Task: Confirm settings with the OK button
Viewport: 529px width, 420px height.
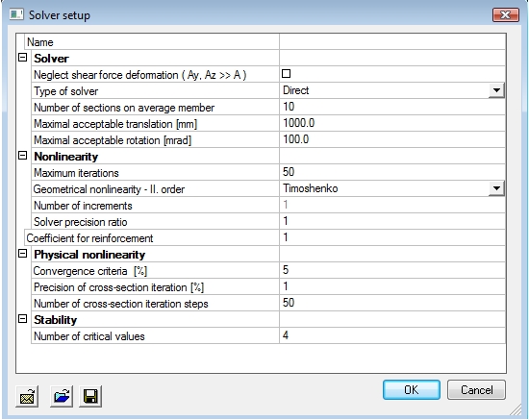Action: [x=412, y=390]
